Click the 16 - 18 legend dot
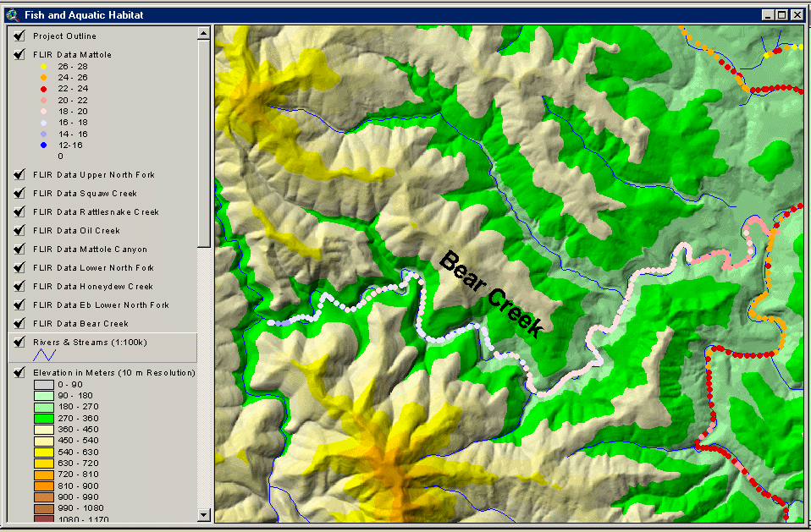Image resolution: width=811 pixels, height=532 pixels. click(44, 123)
